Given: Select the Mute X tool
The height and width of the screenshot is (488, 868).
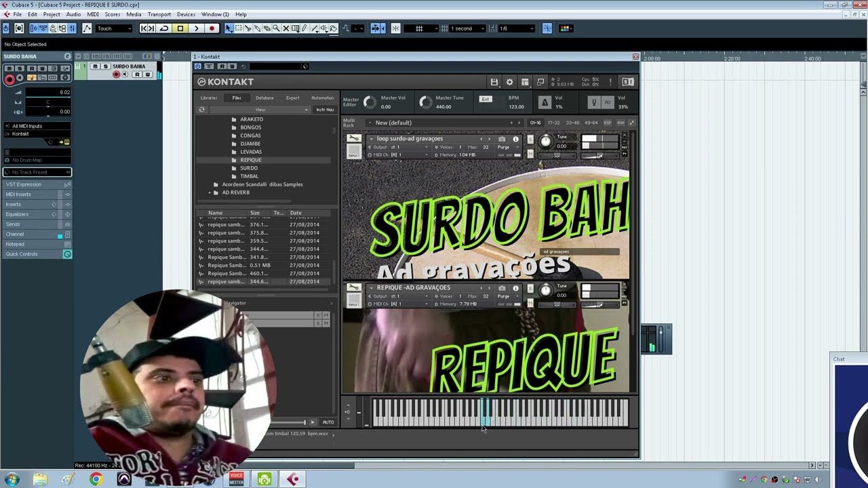Looking at the screenshot, I should 286,28.
